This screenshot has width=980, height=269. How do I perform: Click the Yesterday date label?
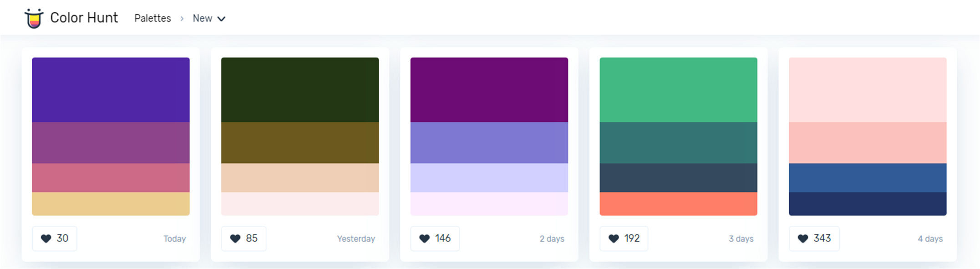(356, 239)
